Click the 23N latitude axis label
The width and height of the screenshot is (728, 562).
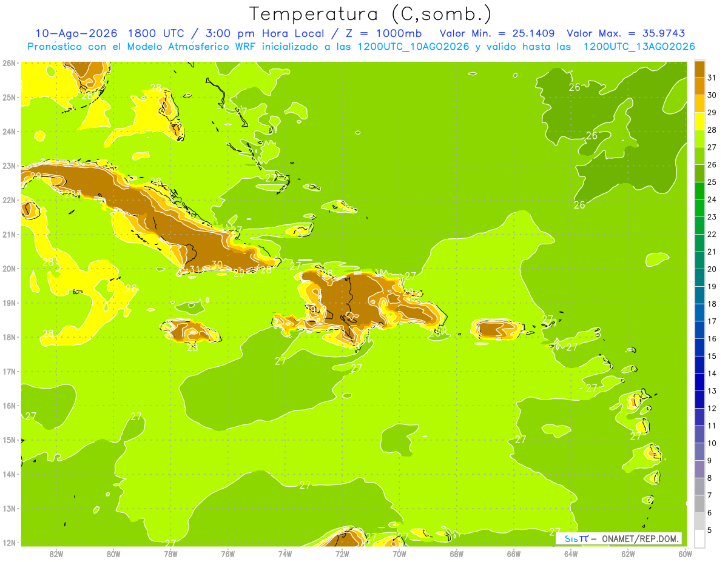click(8, 166)
